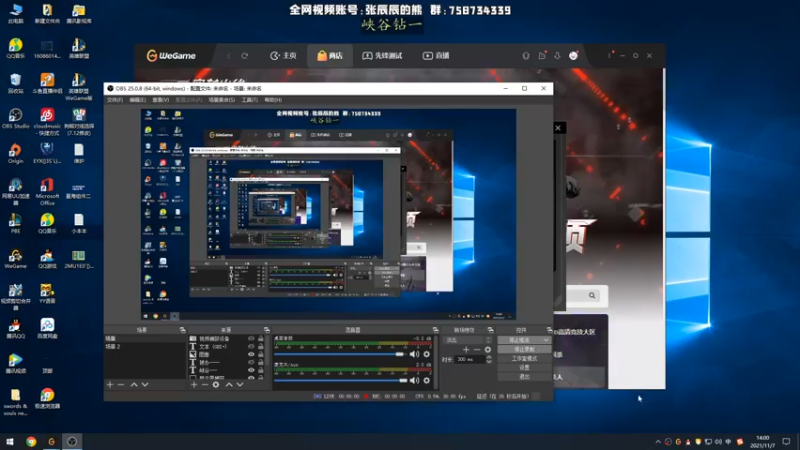Screen dimensions: 800x450
Task: Open Chrome from the taskbar
Action: (x=31, y=441)
